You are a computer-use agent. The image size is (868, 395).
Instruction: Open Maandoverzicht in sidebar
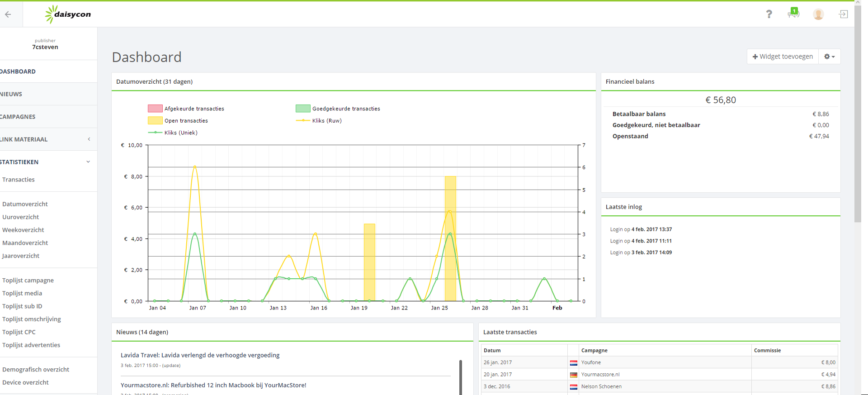point(25,243)
